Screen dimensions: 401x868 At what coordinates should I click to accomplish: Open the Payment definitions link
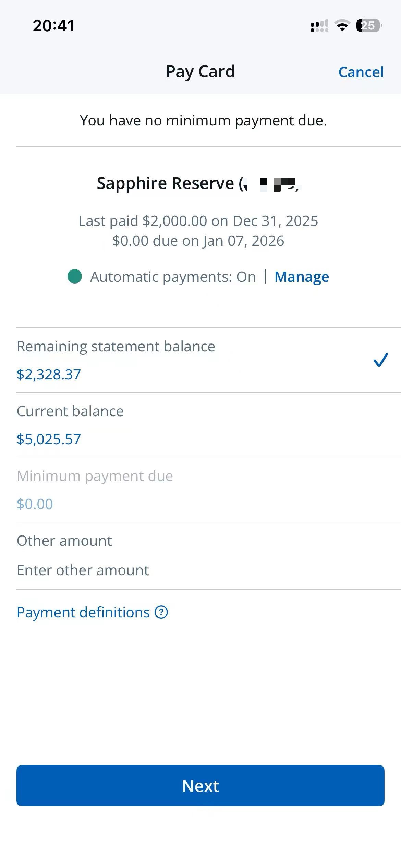click(x=83, y=612)
